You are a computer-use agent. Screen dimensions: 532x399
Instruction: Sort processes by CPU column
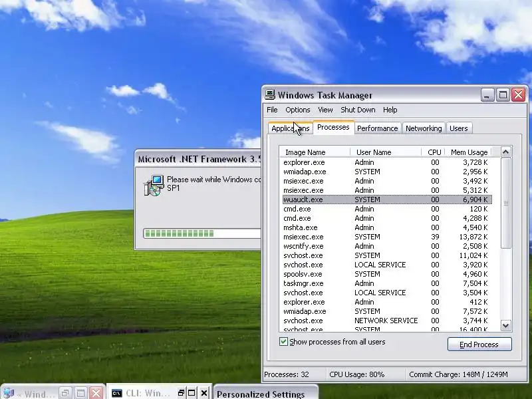(x=433, y=152)
